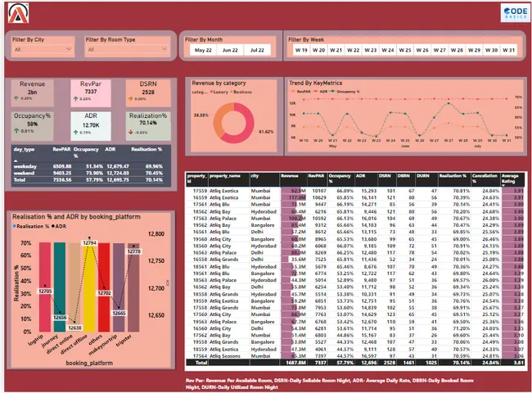This screenshot has width=532, height=393.
Task: Click Business legend marker in Revenue by category
Action: coord(231,92)
